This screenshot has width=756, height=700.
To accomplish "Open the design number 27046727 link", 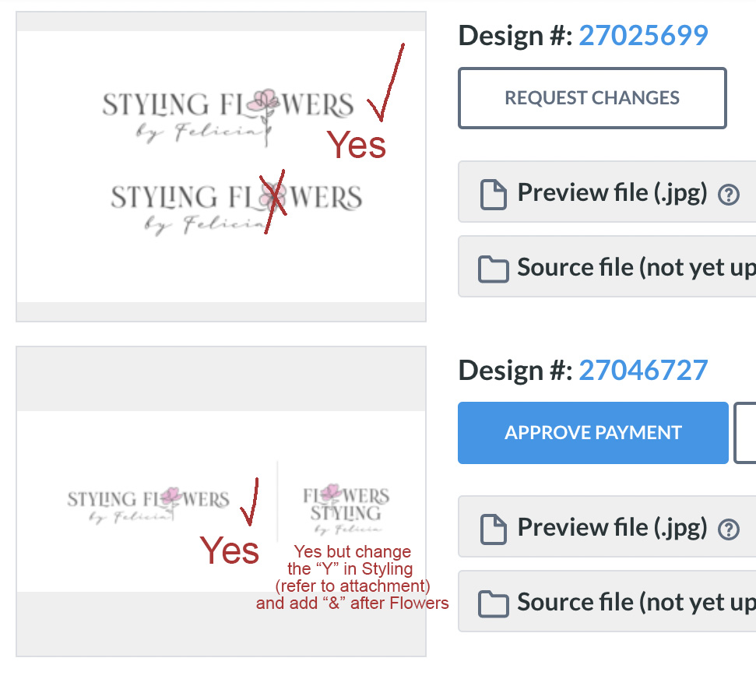I will click(x=643, y=370).
